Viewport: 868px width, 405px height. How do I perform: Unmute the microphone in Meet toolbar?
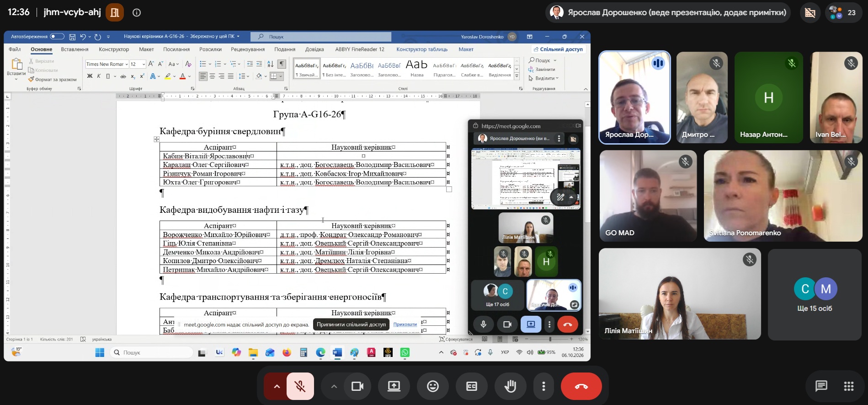point(300,386)
